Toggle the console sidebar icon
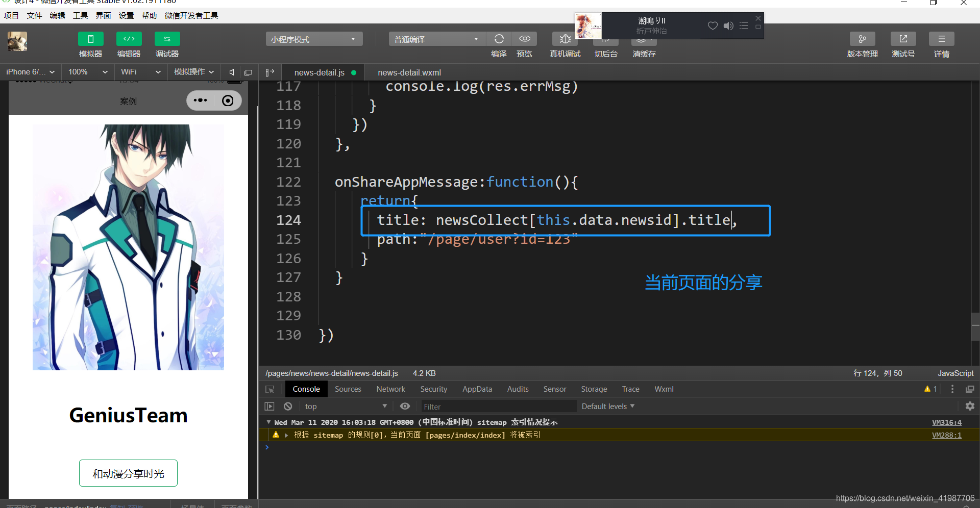 coord(269,407)
